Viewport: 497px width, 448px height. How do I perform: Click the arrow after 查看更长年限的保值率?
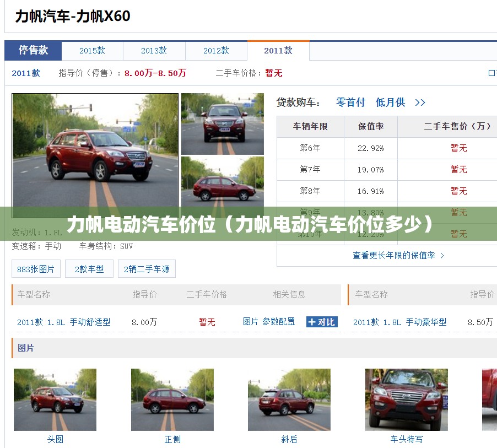(x=442, y=256)
